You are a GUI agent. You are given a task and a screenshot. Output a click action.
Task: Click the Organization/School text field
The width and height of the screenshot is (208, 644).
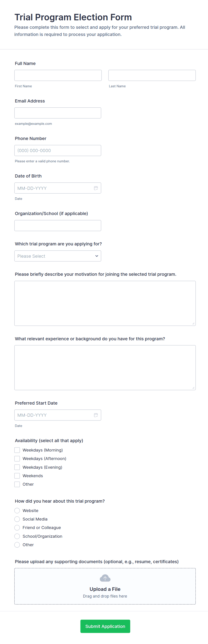57,226
